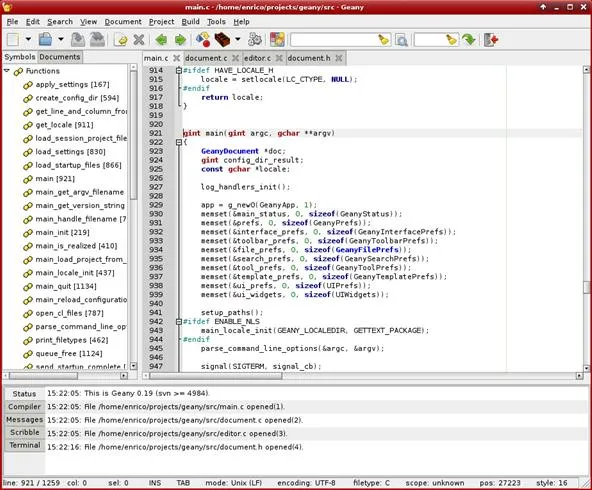Click the Build brick icon
The image size is (592, 490).
click(x=222, y=40)
